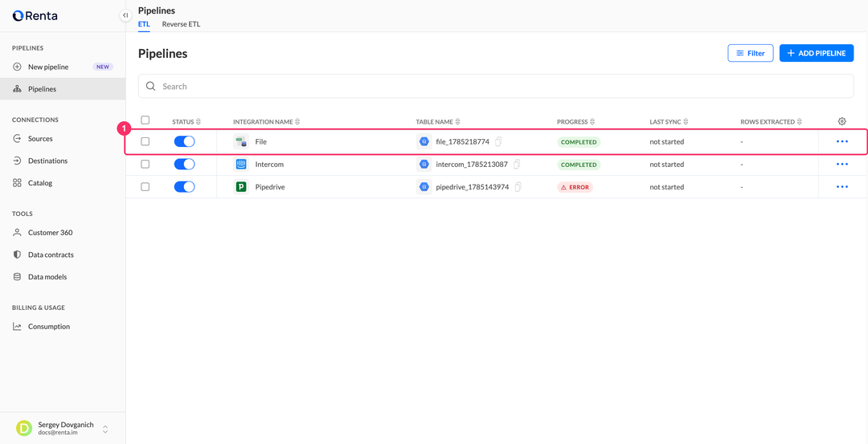868x444 pixels.
Task: Click the Intercom integration icon
Action: coord(241,165)
